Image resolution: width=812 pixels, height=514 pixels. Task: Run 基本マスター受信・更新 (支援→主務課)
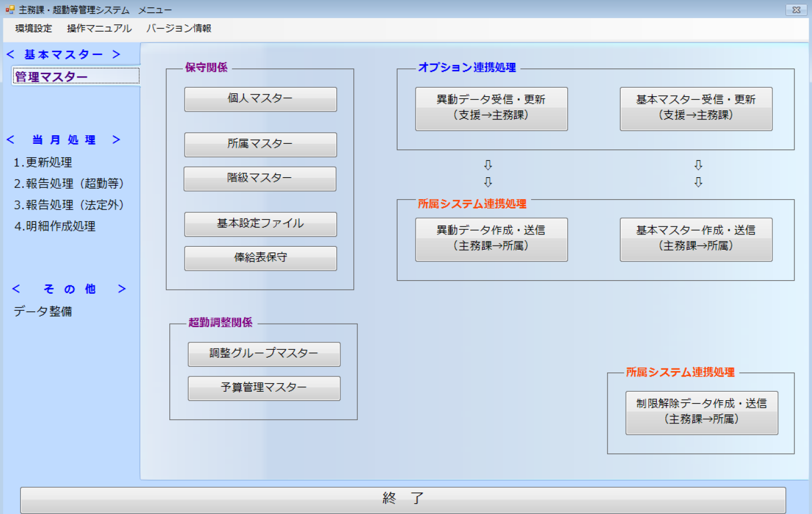[696, 109]
